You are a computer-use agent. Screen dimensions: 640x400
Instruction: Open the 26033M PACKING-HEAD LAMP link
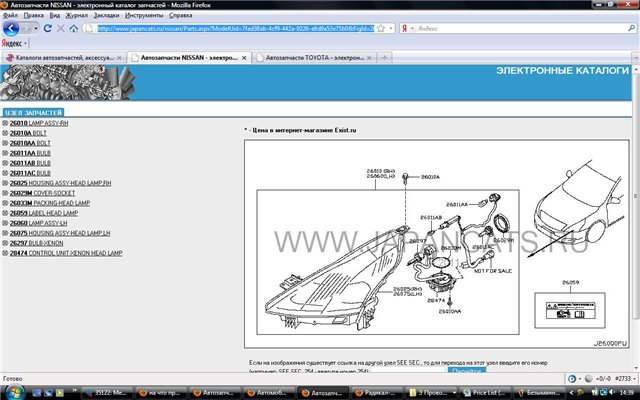[x=50, y=203]
